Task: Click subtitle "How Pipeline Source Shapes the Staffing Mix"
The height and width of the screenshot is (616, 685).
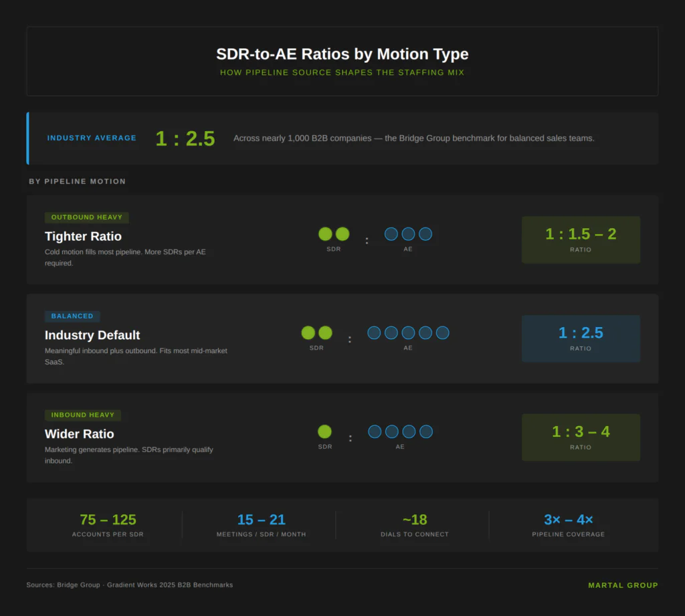Action: tap(342, 72)
